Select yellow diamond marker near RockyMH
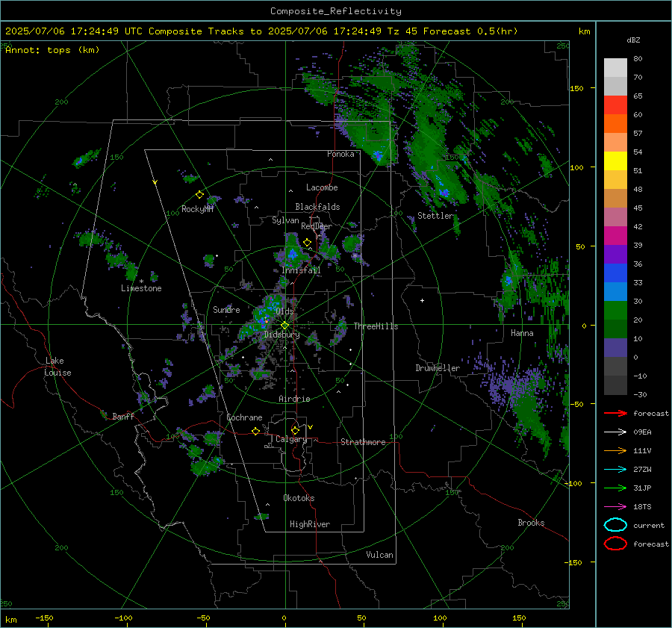The height and width of the screenshot is (628, 672). 199,195
